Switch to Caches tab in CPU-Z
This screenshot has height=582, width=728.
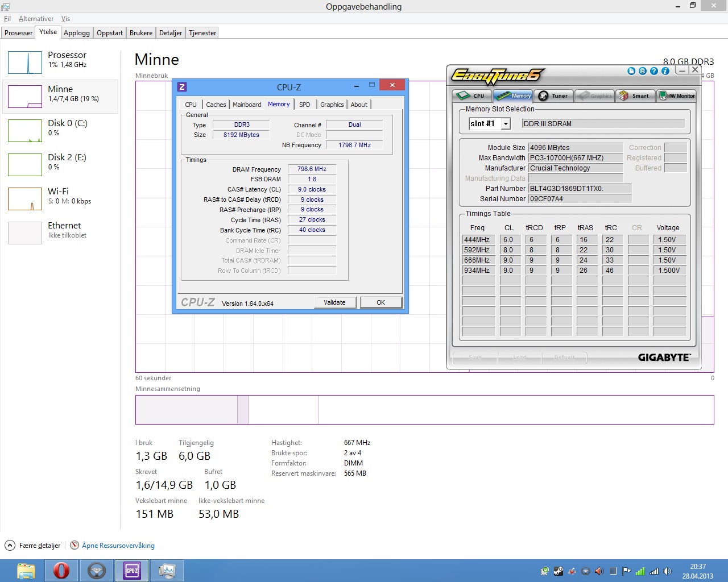(x=216, y=105)
